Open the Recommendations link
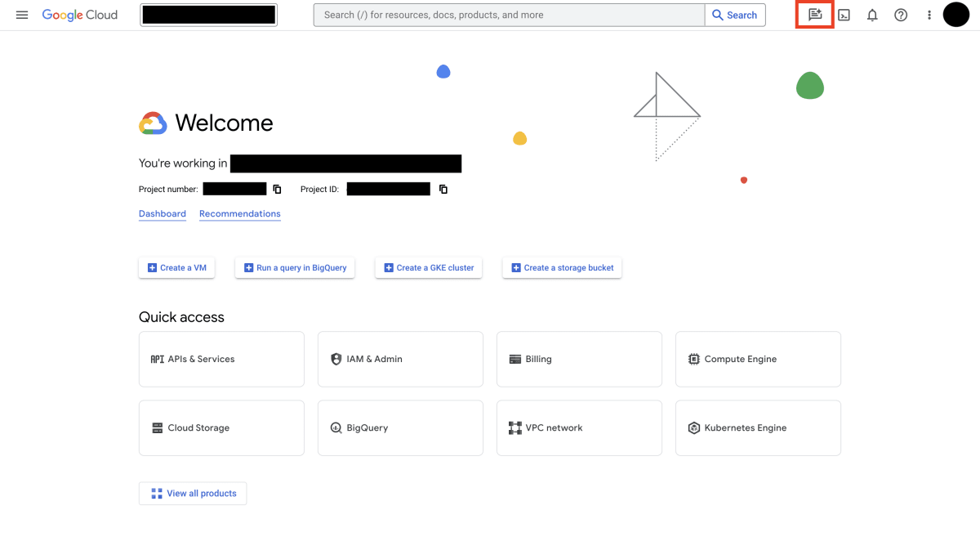This screenshot has height=537, width=980. pyautogui.click(x=240, y=213)
